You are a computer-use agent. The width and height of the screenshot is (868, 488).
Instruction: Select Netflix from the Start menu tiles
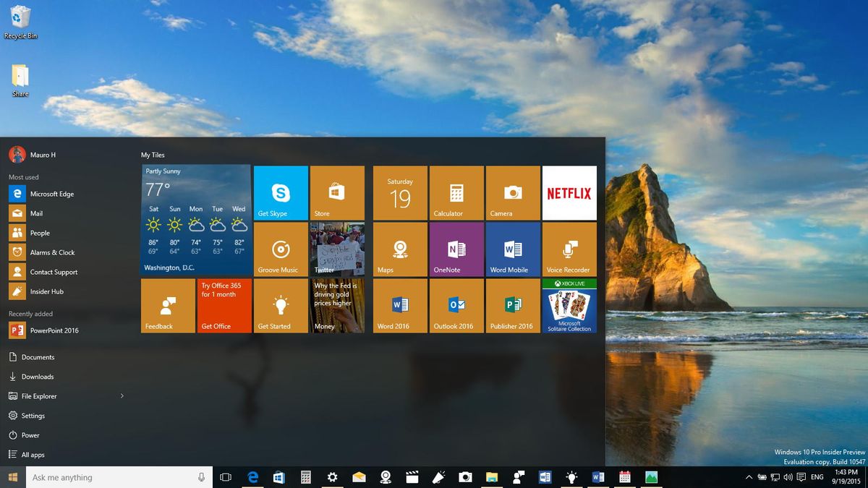point(569,192)
